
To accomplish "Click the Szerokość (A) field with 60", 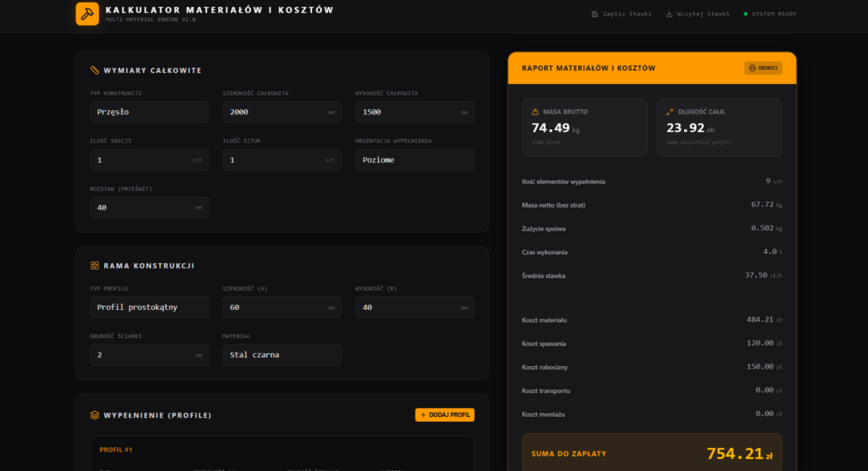I will 281,308.
